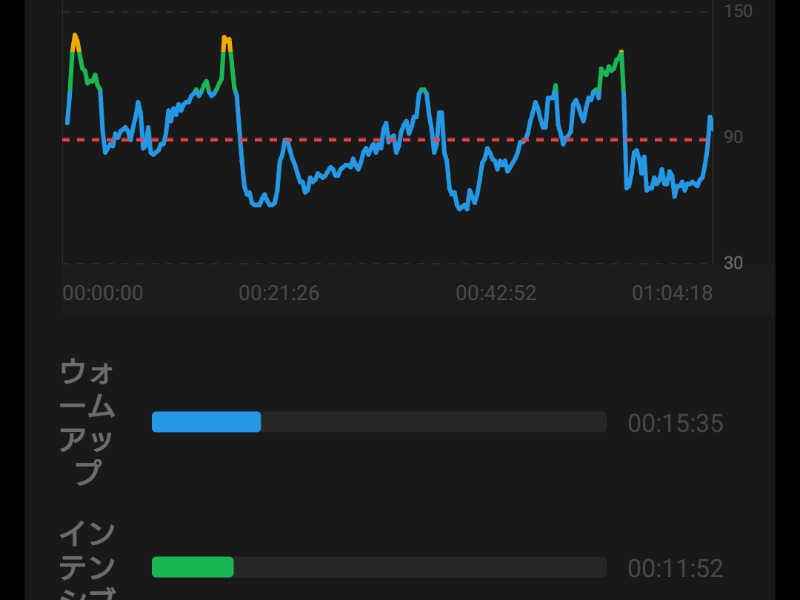Image resolution: width=800 pixels, height=600 pixels.
Task: Tap the second yellow peak on the graph
Action: coord(226,42)
